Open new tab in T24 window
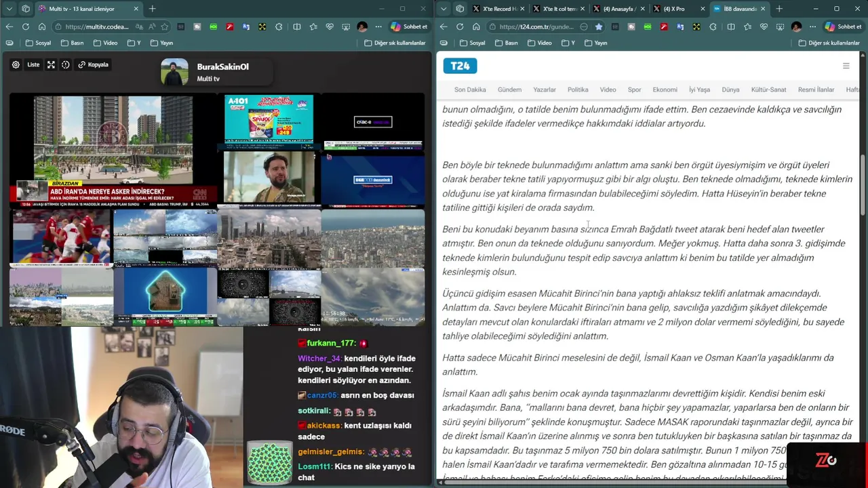This screenshot has height=488, width=868. (x=779, y=9)
